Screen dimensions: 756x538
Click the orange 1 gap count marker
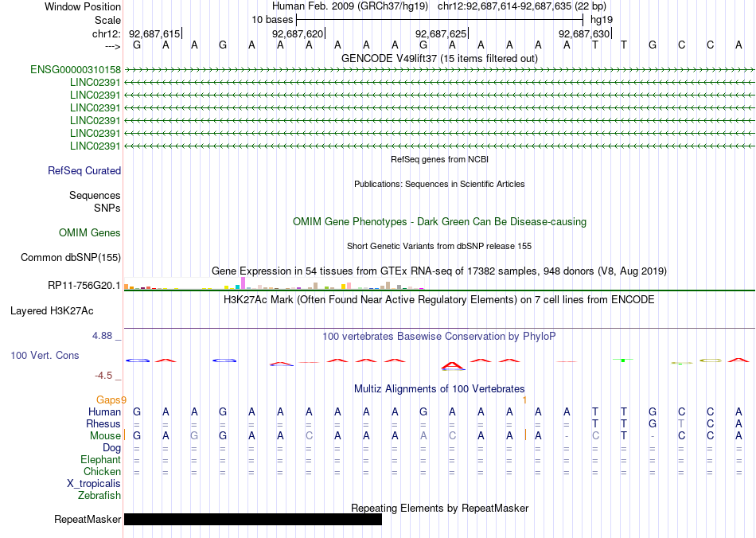(524, 400)
